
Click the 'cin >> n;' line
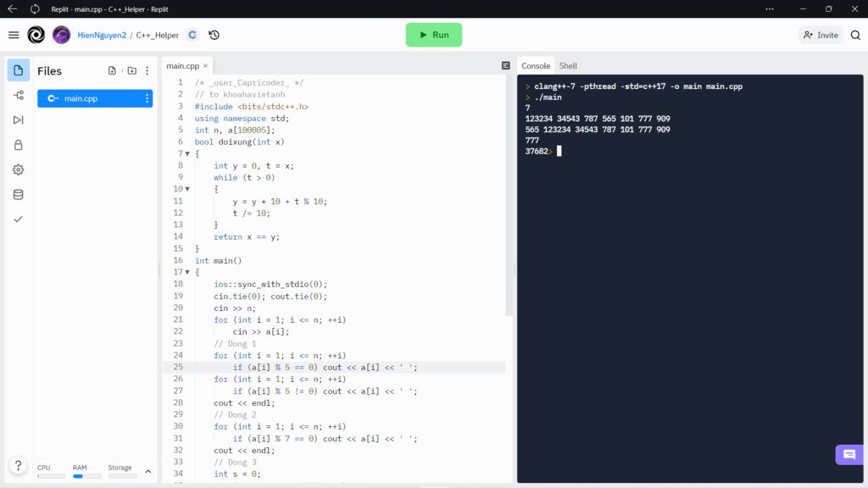pos(235,308)
